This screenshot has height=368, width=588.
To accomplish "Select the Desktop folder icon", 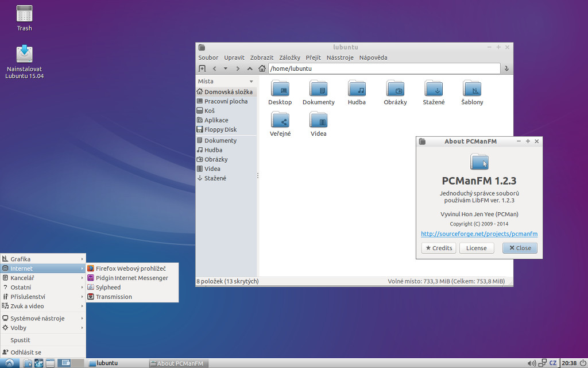I will point(280,92).
